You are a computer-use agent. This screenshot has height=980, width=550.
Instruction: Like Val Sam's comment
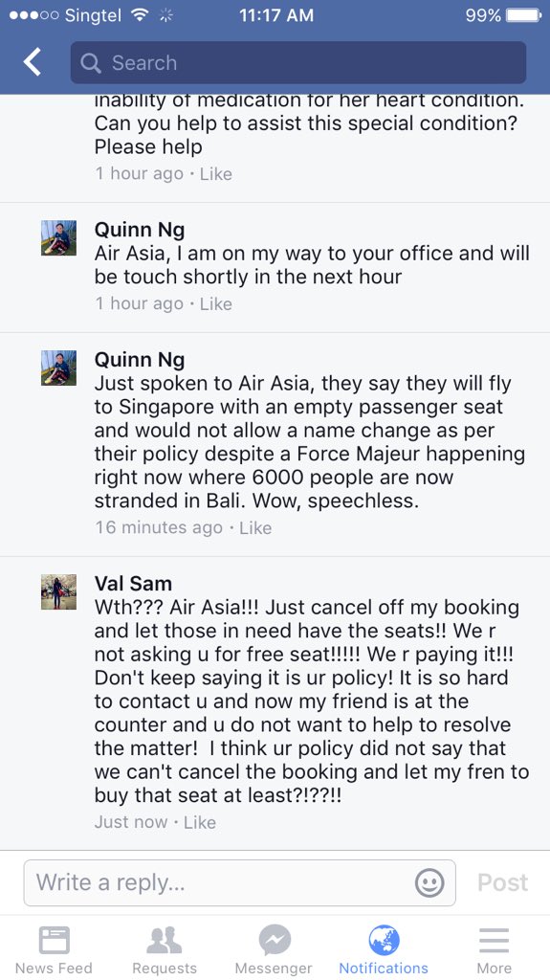(x=199, y=822)
